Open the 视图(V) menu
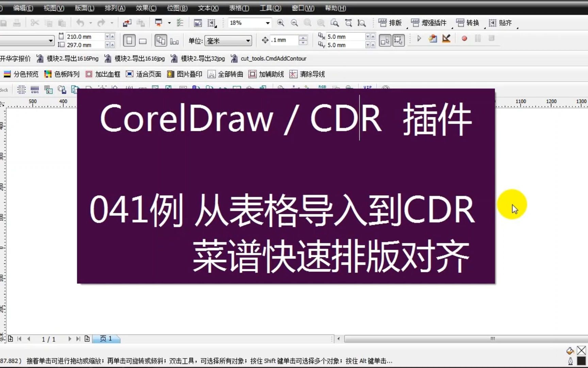The height and width of the screenshot is (368, 588). pos(54,8)
